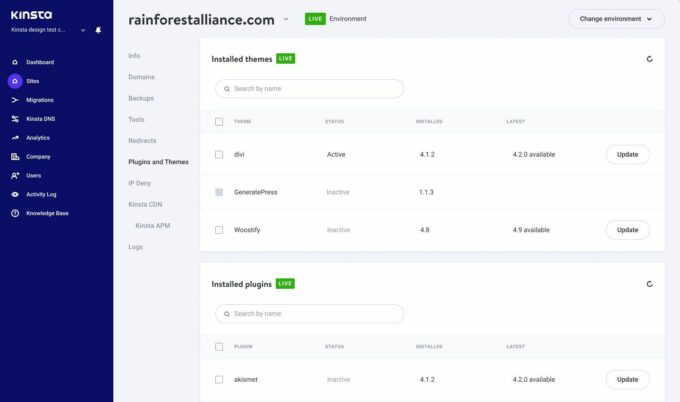The image size is (680, 402).
Task: Click the PLUGIN column header
Action: click(243, 347)
